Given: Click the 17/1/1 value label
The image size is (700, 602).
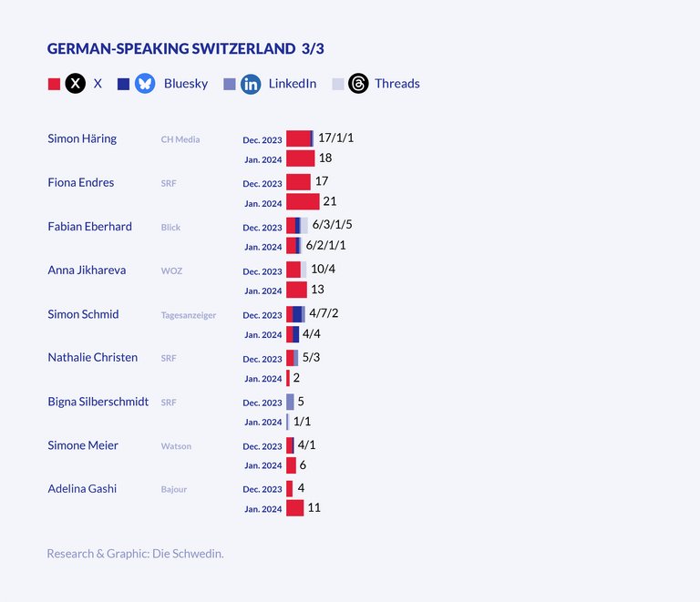Looking at the screenshot, I should pos(335,138).
